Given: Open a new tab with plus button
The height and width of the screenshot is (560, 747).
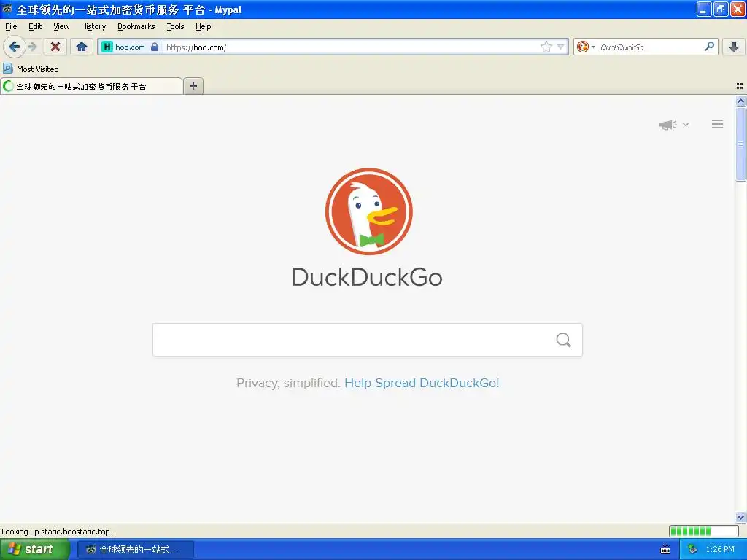Looking at the screenshot, I should [193, 86].
